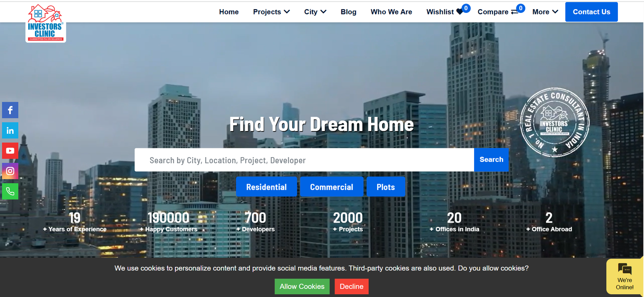Viewport: 644px width, 297px height.
Task: Open the LinkedIn social icon
Action: (10, 131)
